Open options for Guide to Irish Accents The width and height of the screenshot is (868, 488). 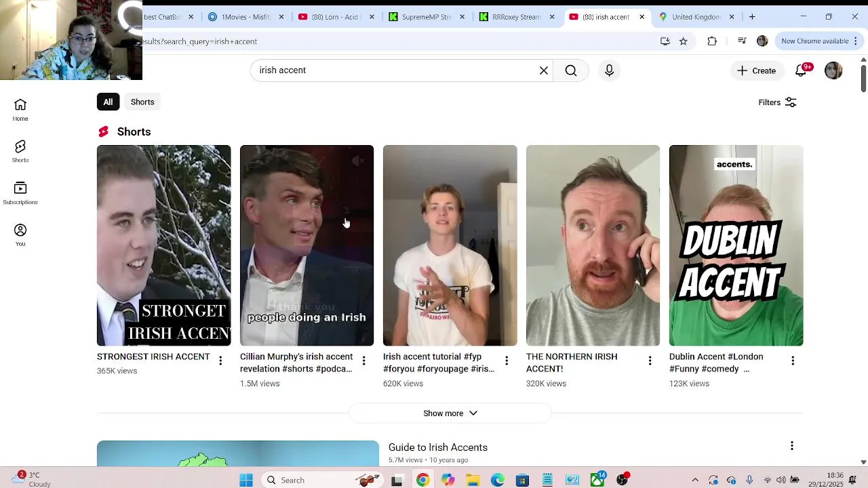click(x=791, y=446)
